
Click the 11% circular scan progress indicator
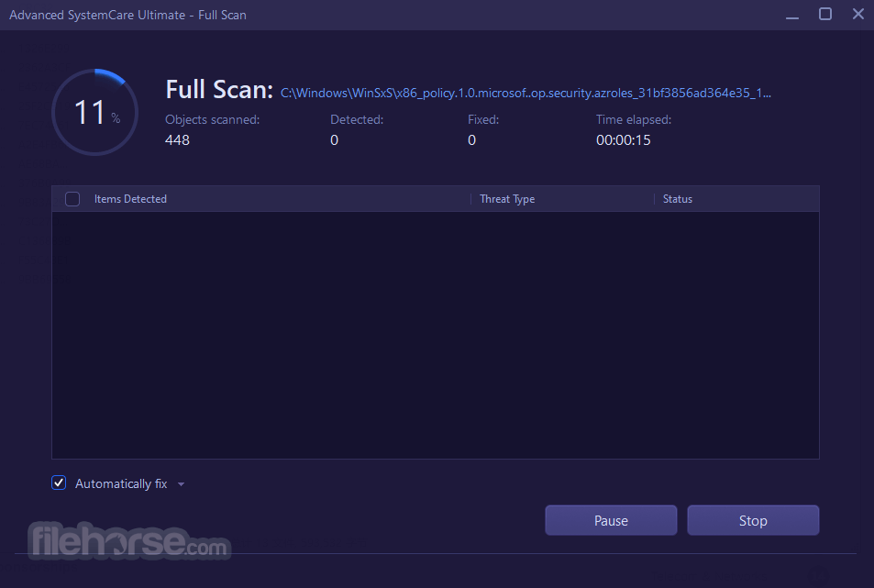tap(95, 112)
